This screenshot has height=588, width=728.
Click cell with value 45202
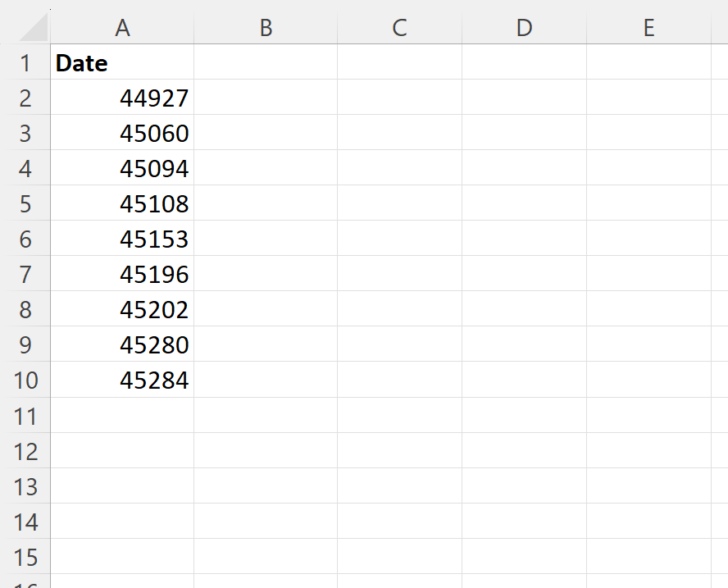[x=122, y=310]
